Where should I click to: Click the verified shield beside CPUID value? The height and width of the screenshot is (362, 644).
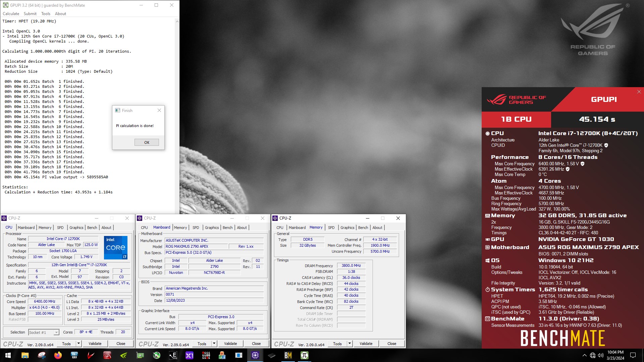click(x=606, y=145)
